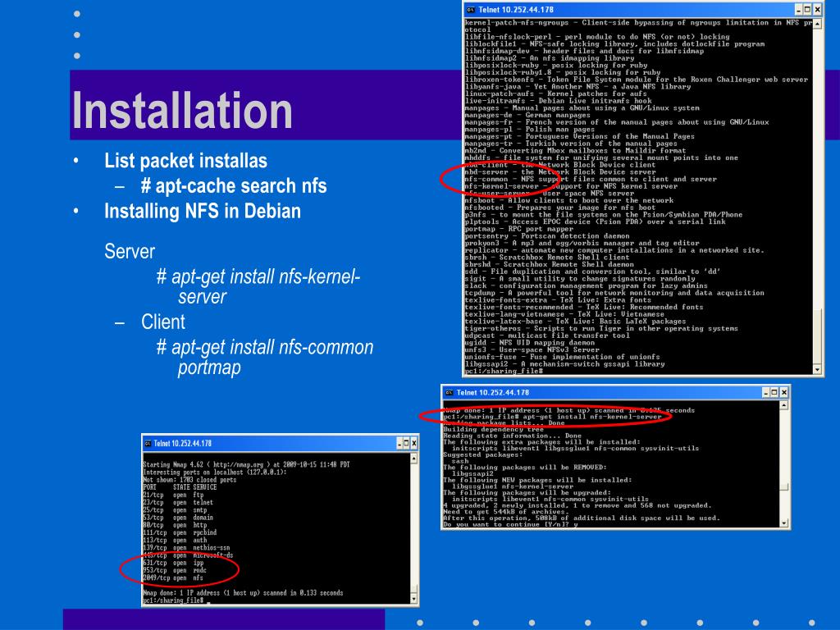Click the 'Suggested packages:' line
The height and width of the screenshot is (630, 840).
click(x=482, y=454)
